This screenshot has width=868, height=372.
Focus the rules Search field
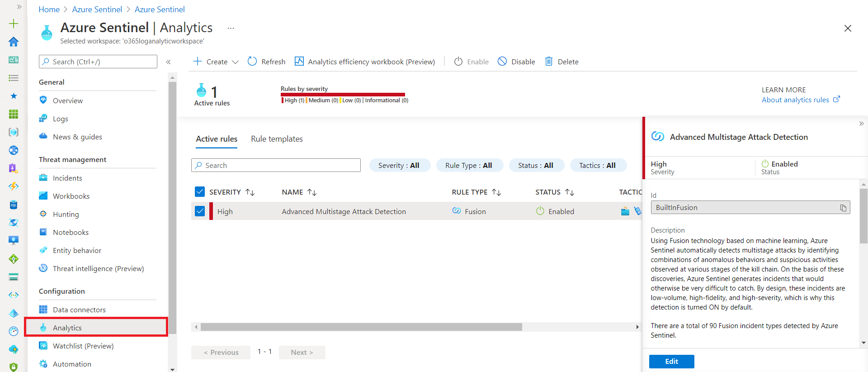click(x=276, y=166)
